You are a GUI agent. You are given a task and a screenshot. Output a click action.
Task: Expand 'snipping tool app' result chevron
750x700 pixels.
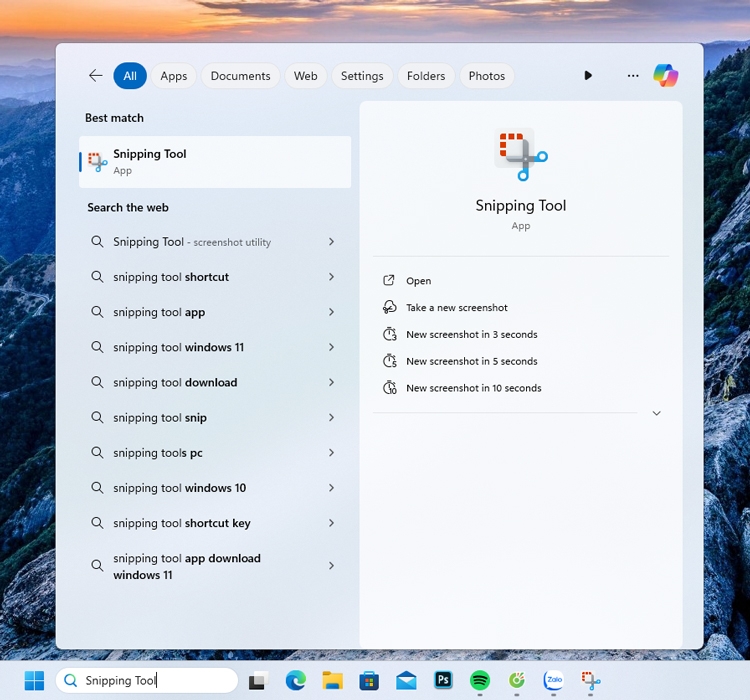pyautogui.click(x=331, y=312)
